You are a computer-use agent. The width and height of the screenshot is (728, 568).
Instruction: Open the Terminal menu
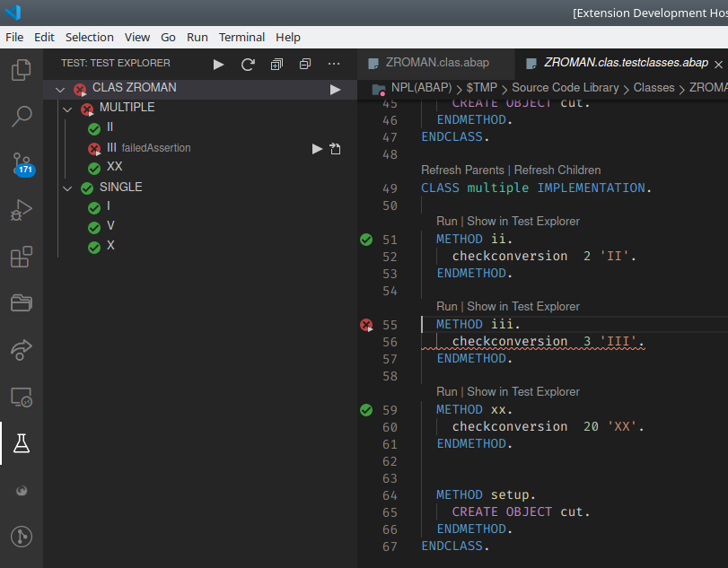coord(241,37)
